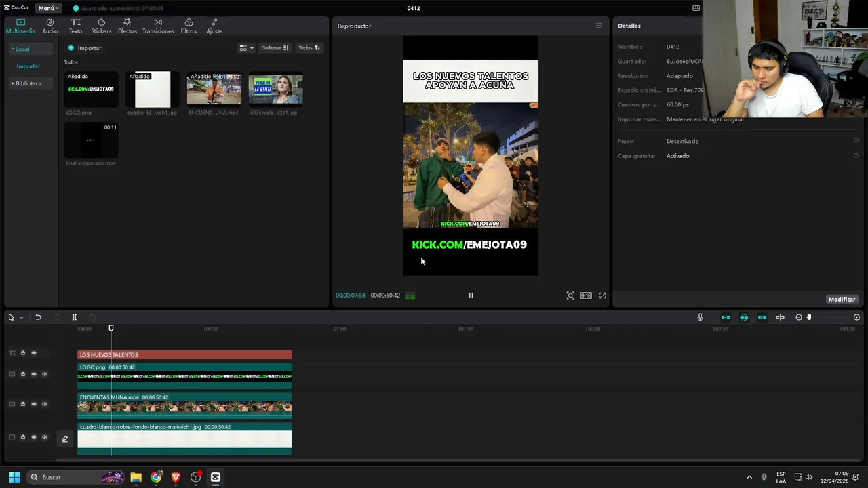Pause the preview playback

coord(471,296)
